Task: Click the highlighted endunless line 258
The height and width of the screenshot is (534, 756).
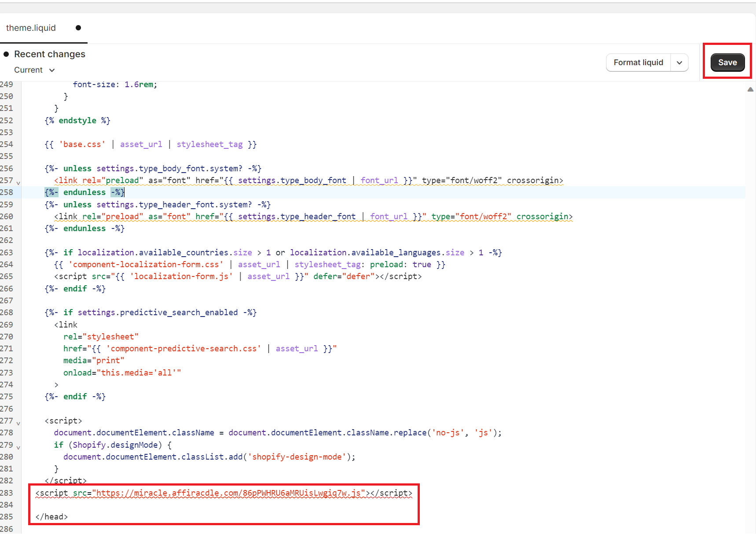Action: pos(84,192)
